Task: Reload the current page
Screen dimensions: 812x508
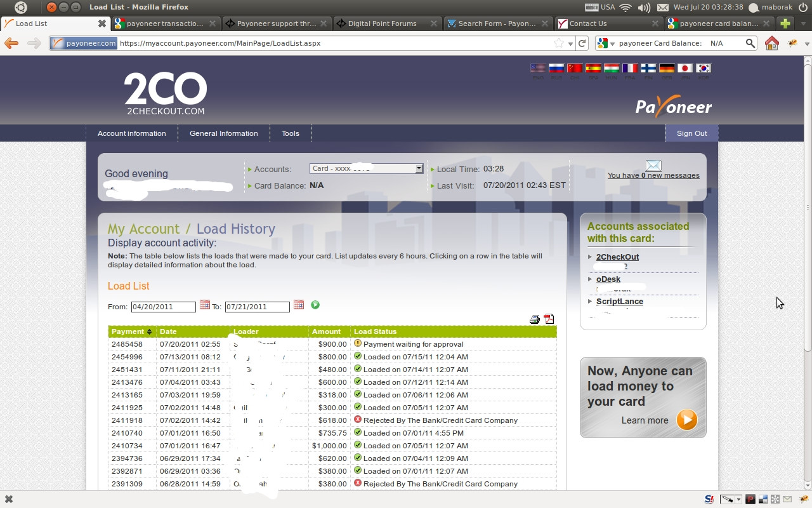Action: (582, 43)
